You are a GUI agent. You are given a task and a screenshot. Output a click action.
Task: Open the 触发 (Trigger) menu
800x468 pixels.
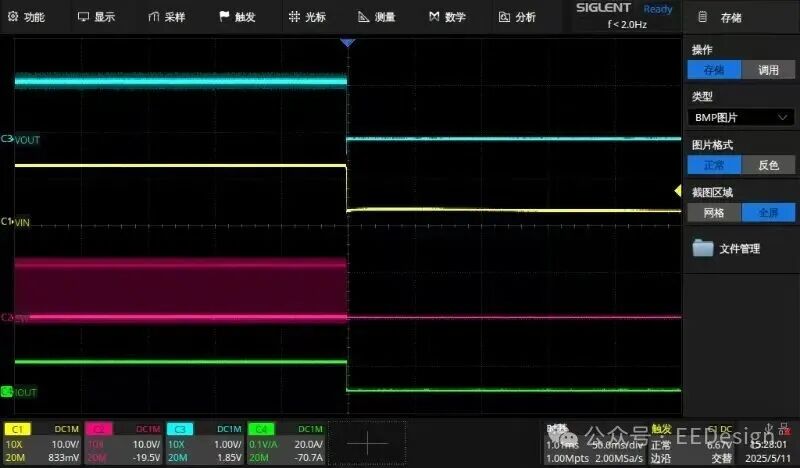pos(236,17)
